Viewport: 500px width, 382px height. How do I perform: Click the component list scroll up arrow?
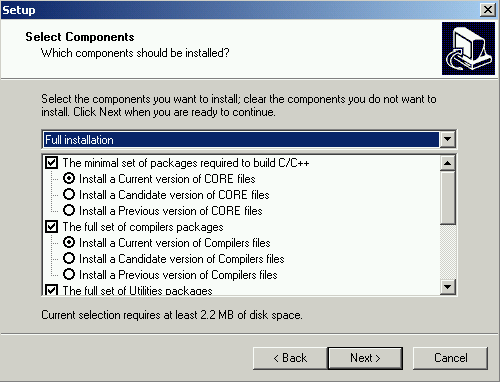[x=447, y=163]
